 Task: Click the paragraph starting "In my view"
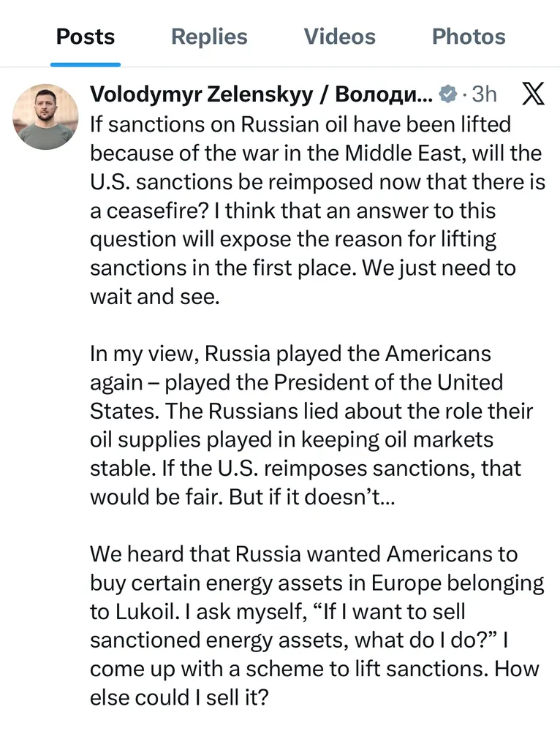[311, 425]
